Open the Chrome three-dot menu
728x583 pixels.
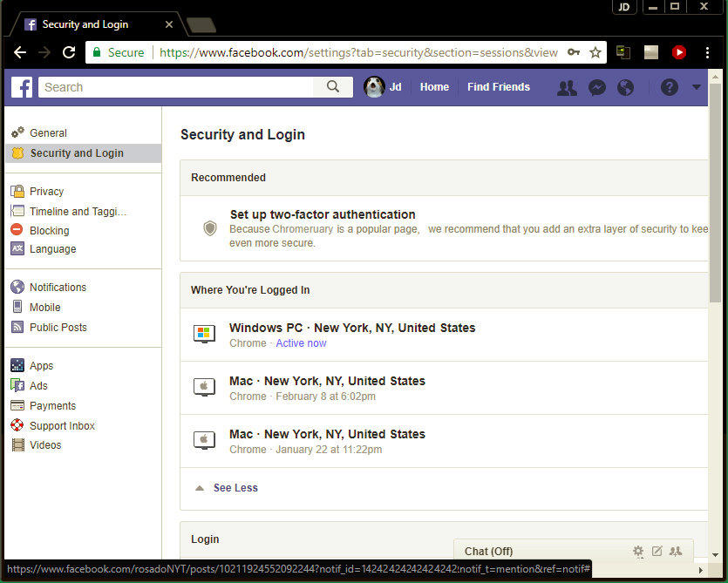coord(707,52)
